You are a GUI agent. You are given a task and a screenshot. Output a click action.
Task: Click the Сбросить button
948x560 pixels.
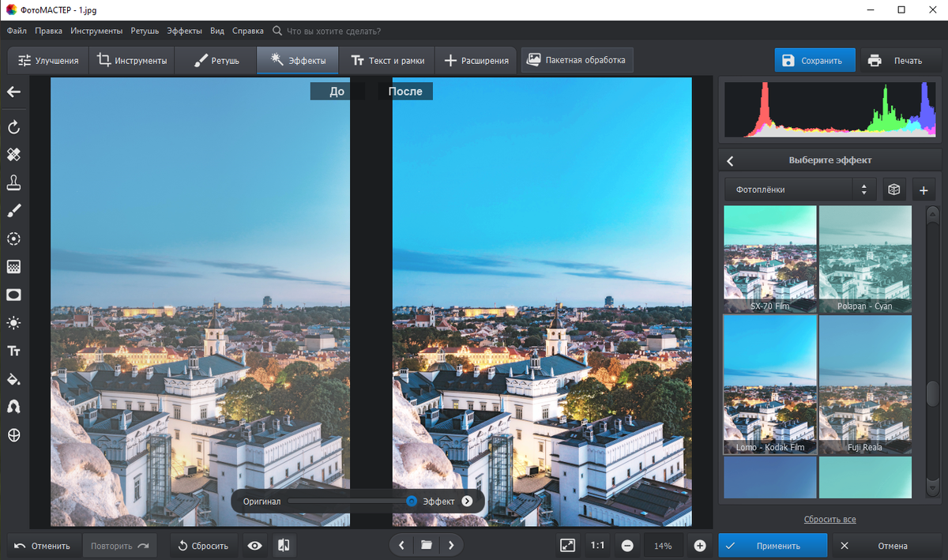tap(203, 546)
